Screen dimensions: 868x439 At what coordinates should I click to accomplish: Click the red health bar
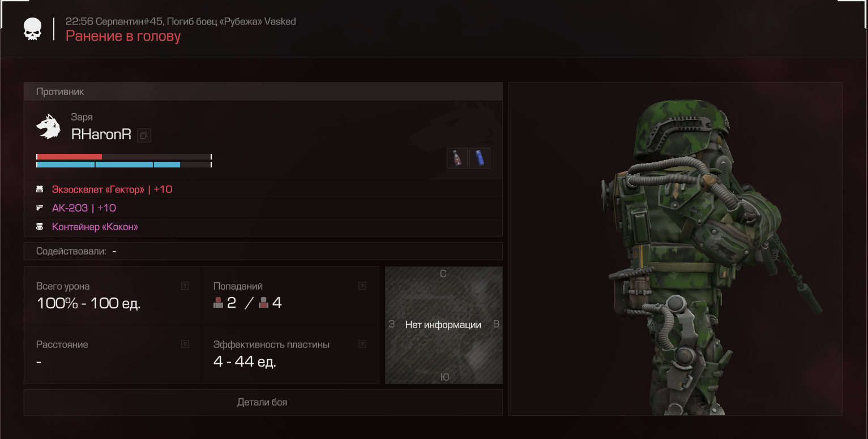click(124, 157)
